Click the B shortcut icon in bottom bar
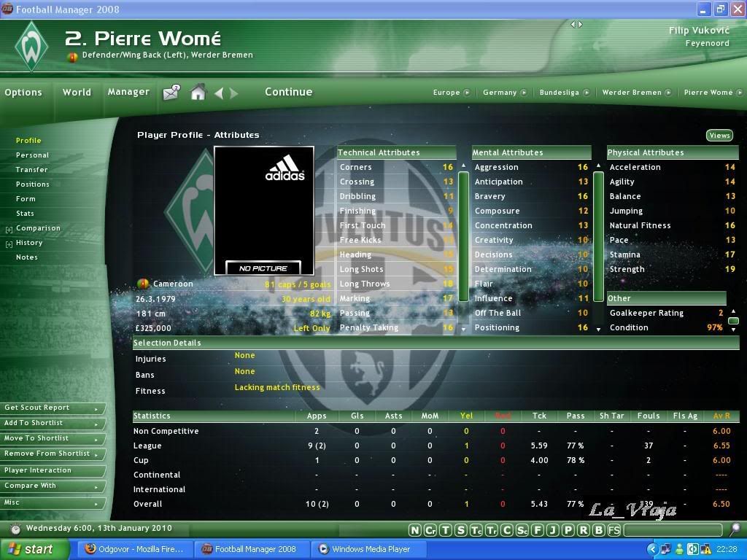This screenshot has width=747, height=560. 599,530
